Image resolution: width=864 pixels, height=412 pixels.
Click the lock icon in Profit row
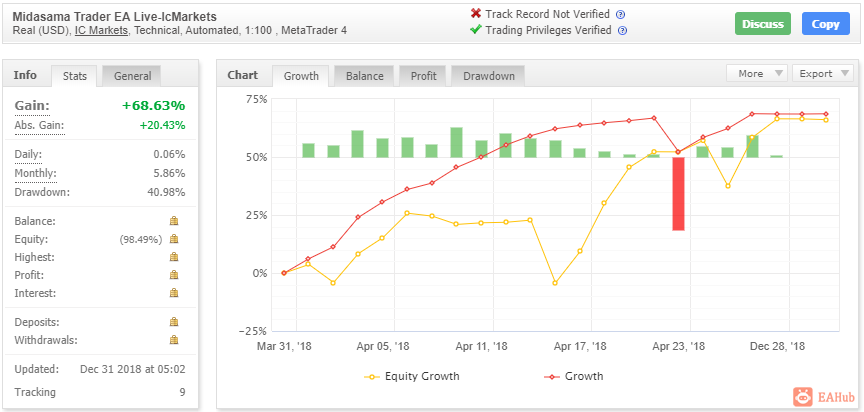pos(174,275)
